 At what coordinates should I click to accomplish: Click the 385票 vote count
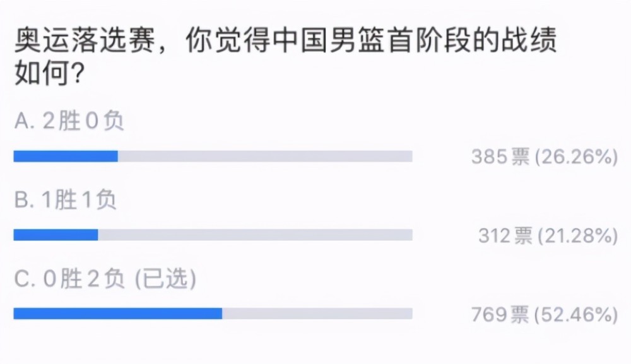[x=500, y=157]
